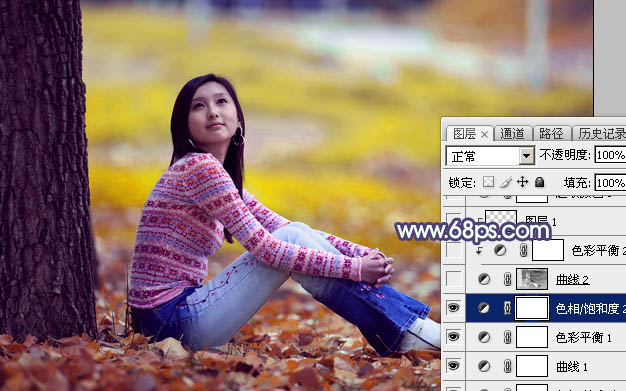Show the 图层 1 layer

454,220
